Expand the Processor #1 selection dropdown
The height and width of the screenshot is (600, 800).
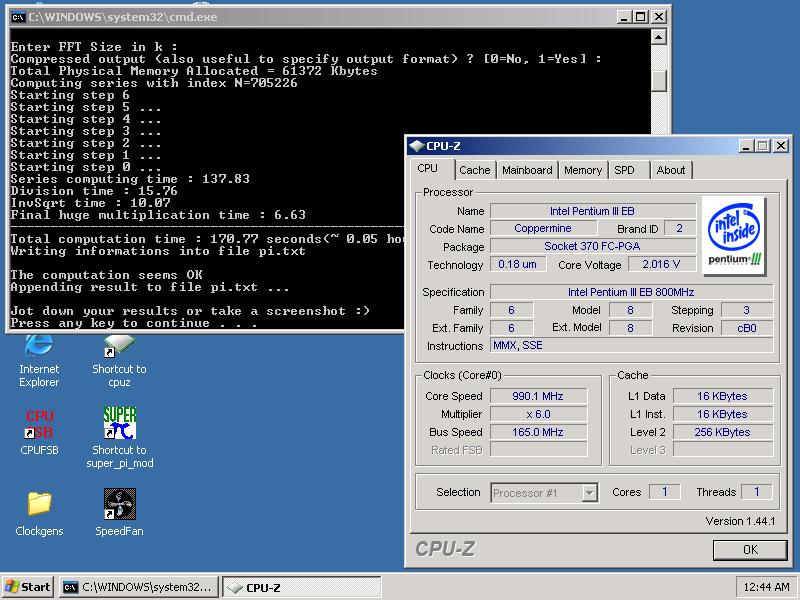coord(589,493)
